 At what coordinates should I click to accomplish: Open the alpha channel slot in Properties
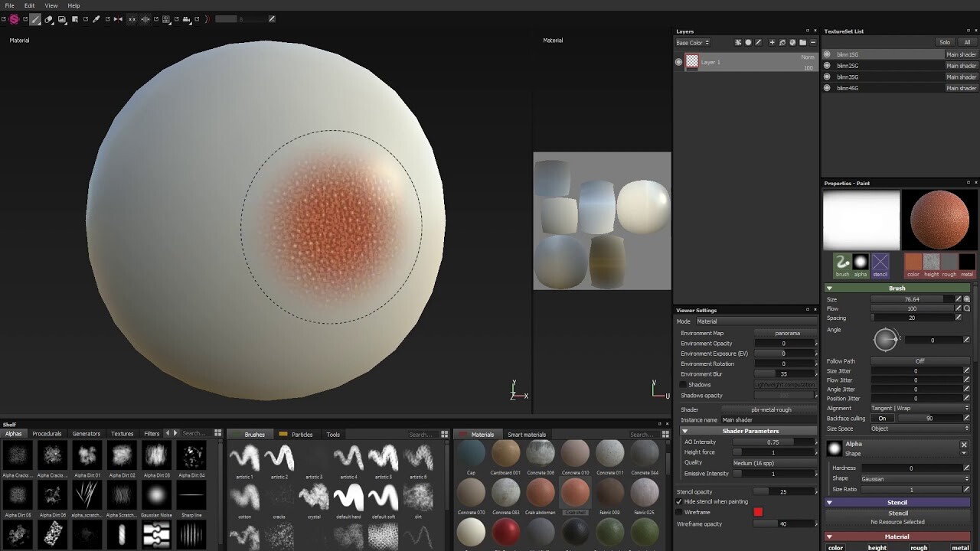[x=860, y=264]
